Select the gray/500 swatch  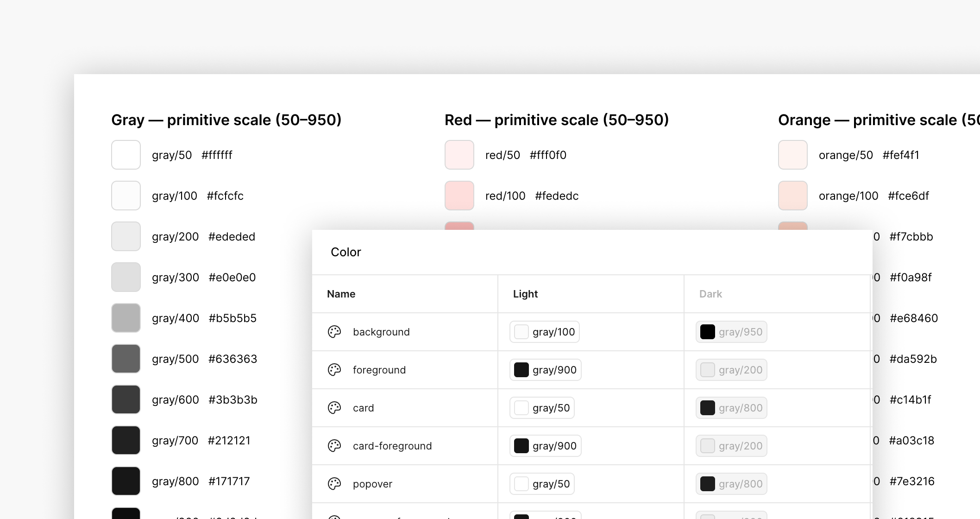(126, 359)
